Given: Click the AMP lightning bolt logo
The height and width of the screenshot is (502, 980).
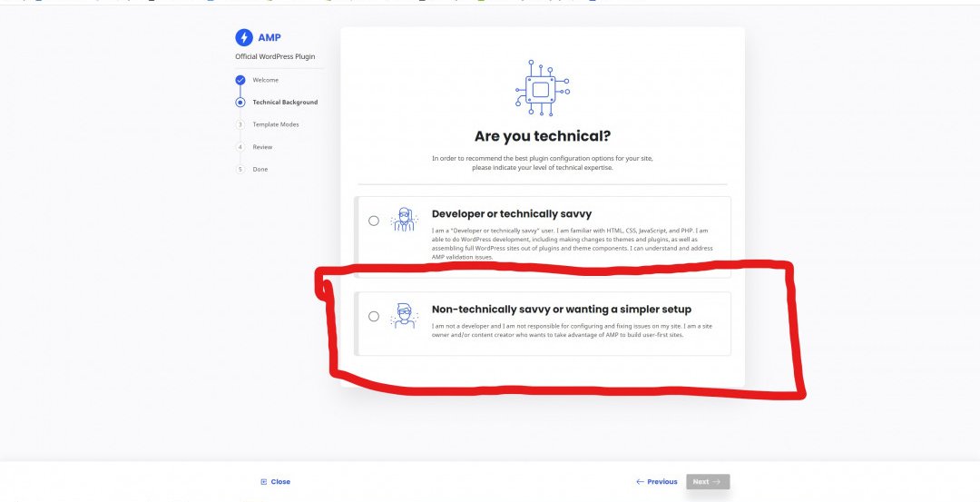Looking at the screenshot, I should pyautogui.click(x=244, y=37).
